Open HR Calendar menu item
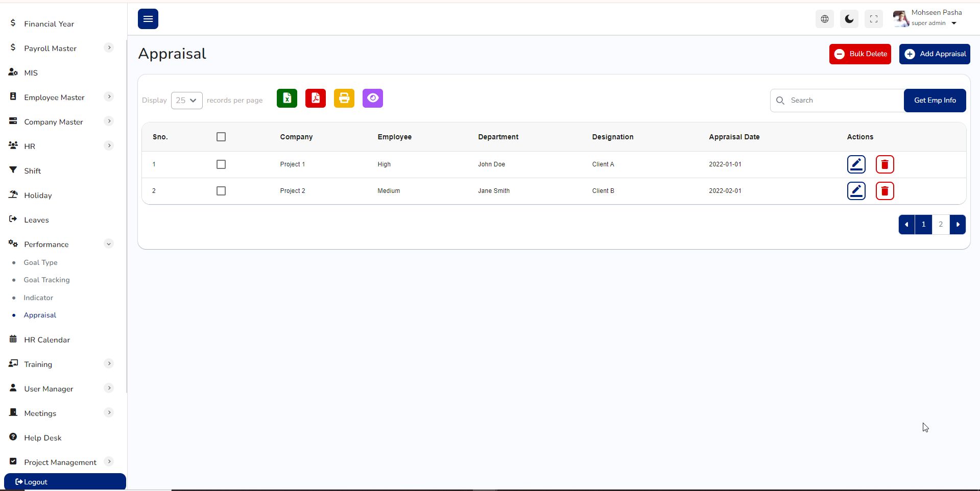The image size is (980, 491). 47,340
